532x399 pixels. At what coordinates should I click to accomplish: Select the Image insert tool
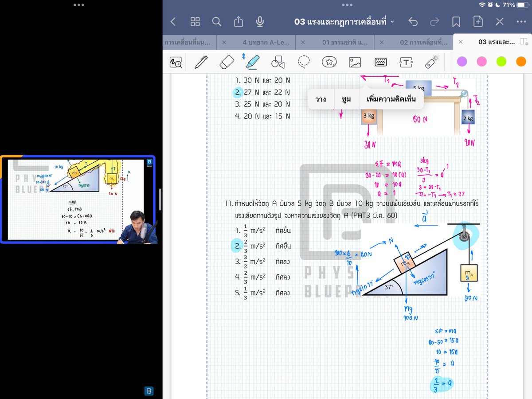coord(355,63)
